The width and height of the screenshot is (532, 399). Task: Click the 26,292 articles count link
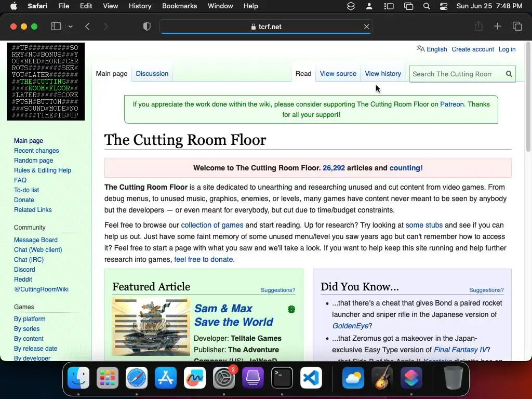point(334,168)
